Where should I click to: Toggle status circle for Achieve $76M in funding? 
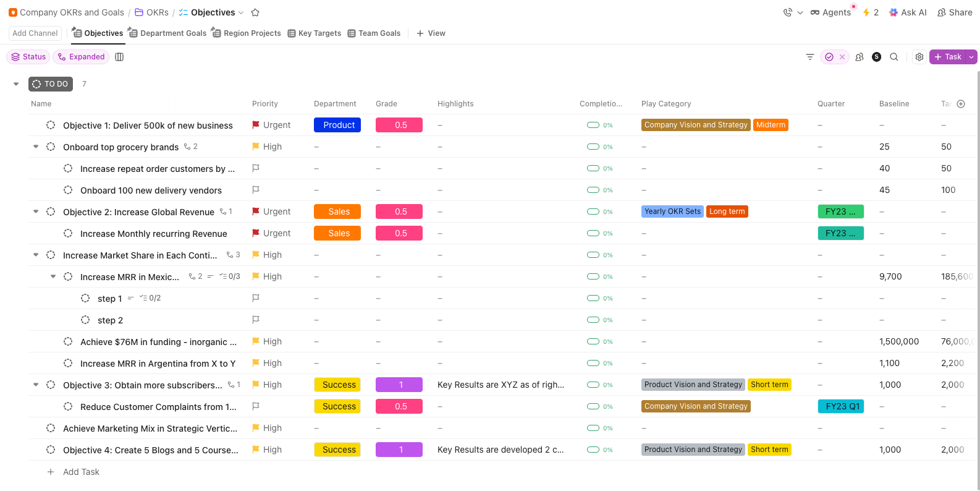coord(68,341)
